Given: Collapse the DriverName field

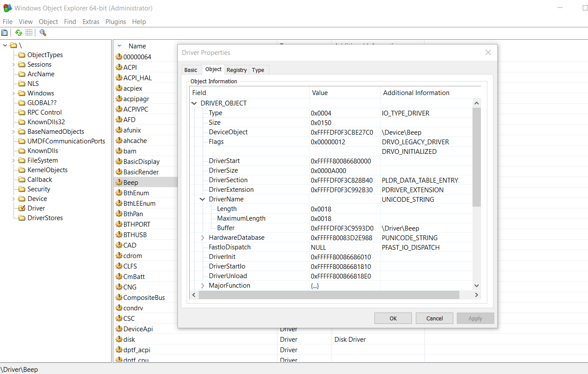Looking at the screenshot, I should (202, 199).
